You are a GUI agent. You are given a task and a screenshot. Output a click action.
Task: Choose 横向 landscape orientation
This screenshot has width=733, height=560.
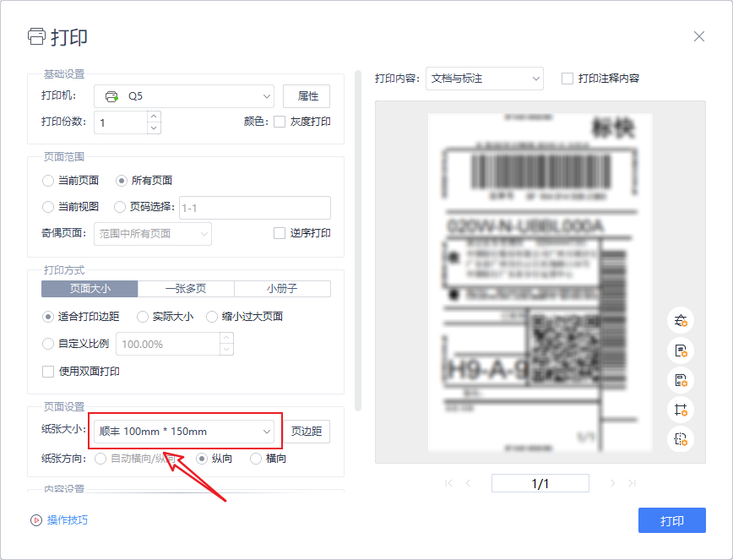[x=254, y=459]
